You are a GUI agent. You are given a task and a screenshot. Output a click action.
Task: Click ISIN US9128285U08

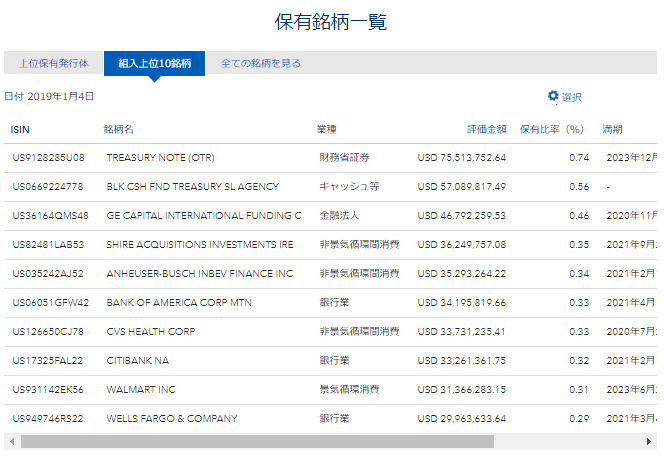coord(48,158)
